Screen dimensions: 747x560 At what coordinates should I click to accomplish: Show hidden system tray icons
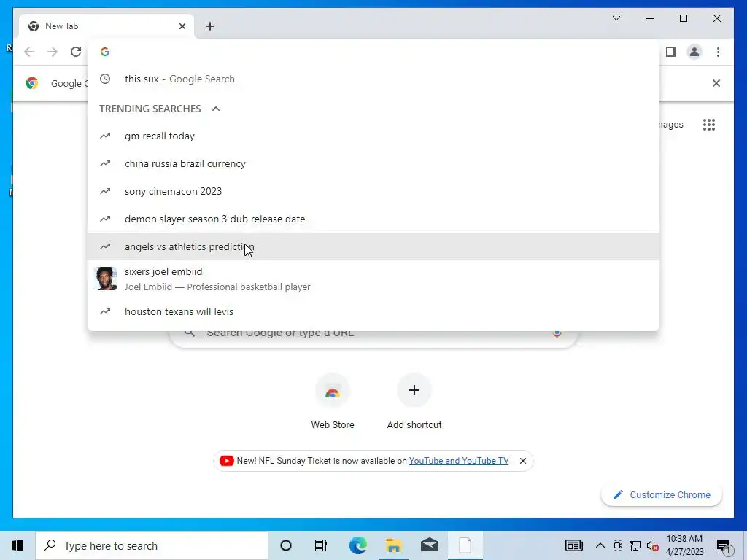[x=600, y=545]
